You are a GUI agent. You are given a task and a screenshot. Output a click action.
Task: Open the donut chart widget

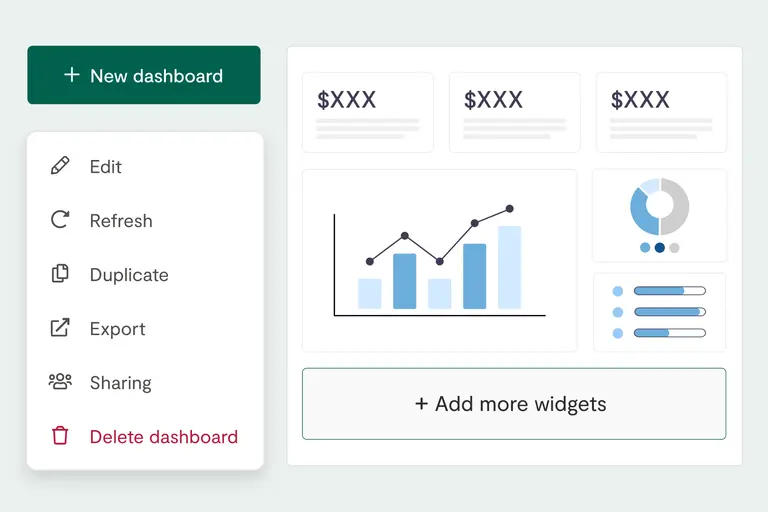click(x=659, y=215)
